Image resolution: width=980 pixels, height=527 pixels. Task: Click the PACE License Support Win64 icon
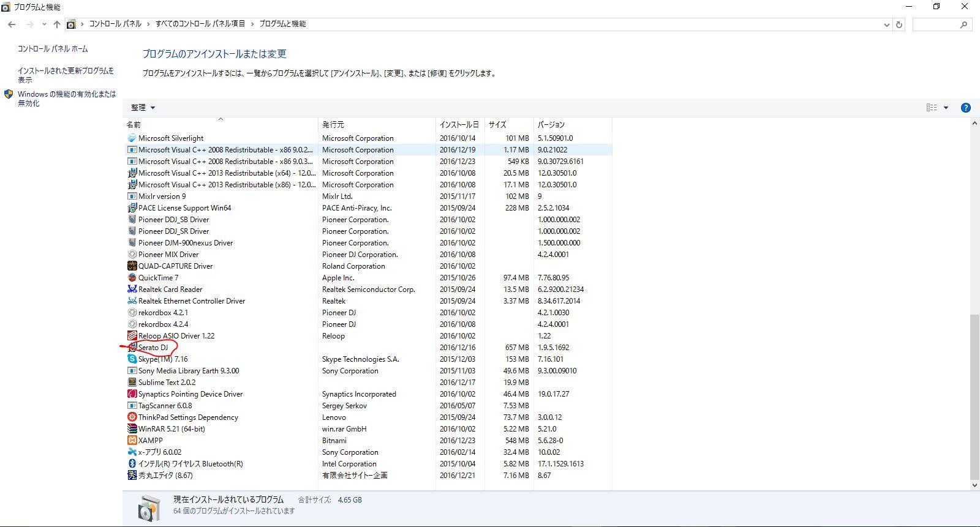point(132,208)
